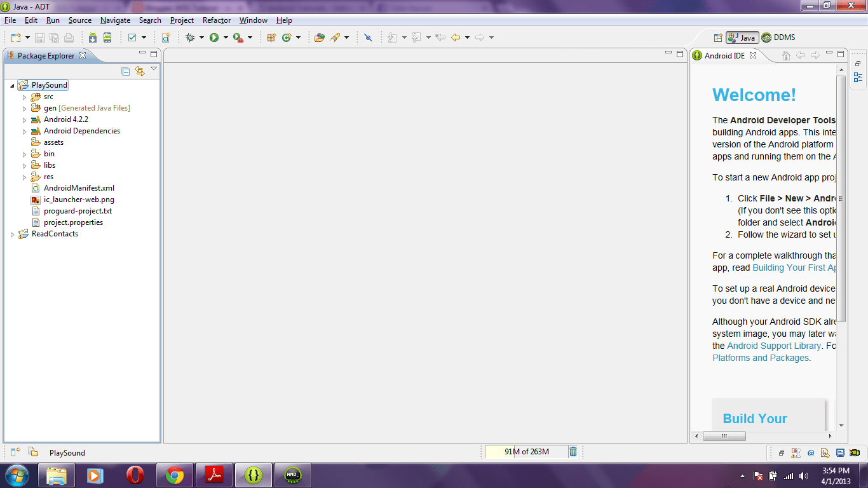Minimize the Package Explorer panel

142,53
